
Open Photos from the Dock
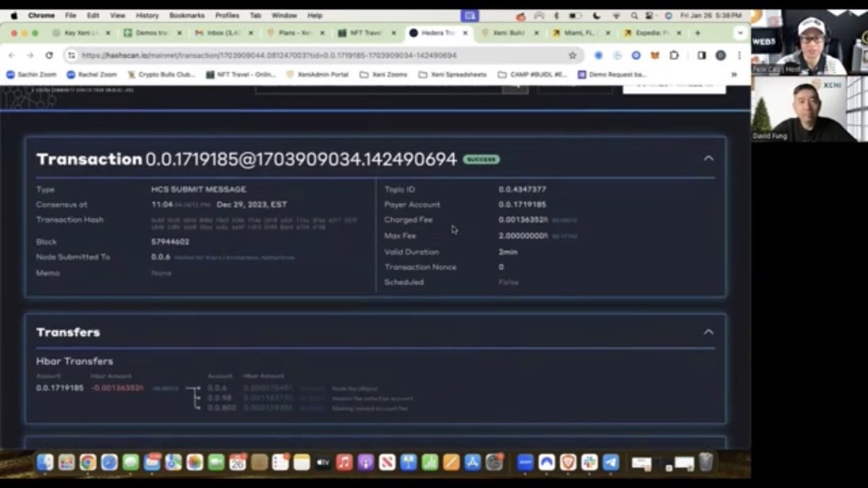195,462
